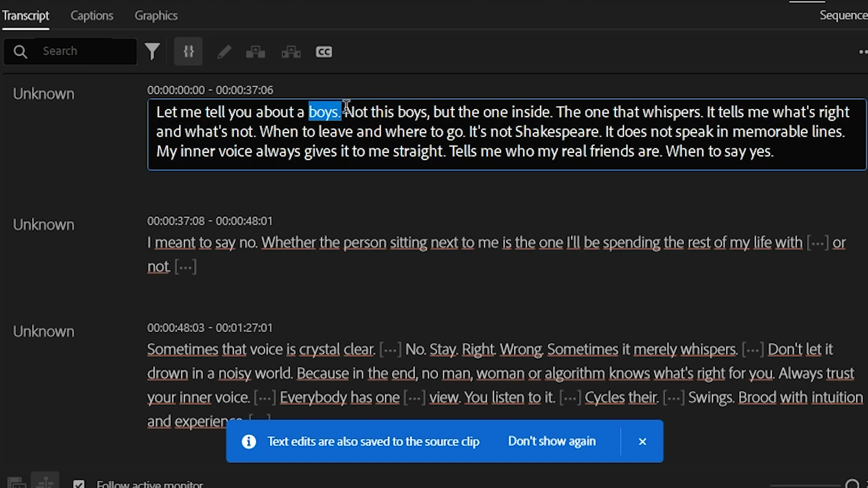This screenshot has height=488, width=868.
Task: Click the Don't show again link
Action: click(552, 441)
